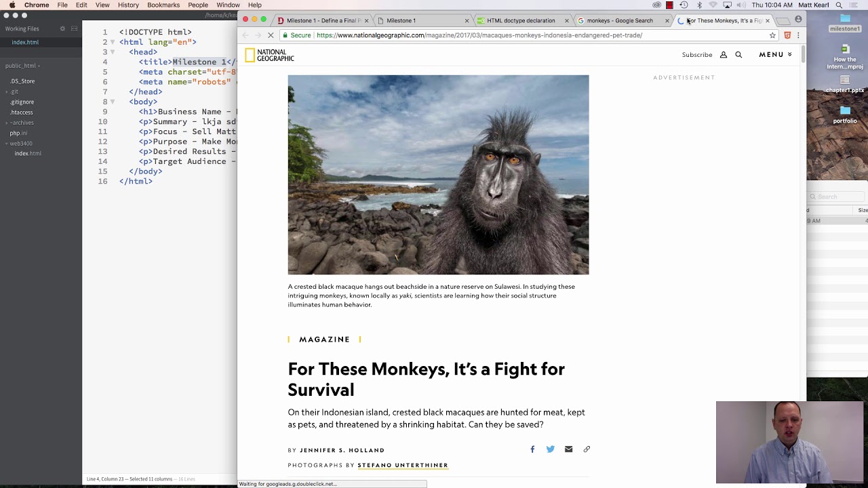This screenshot has height=488, width=868.
Task: Open Apple menu
Action: tap(12, 5)
